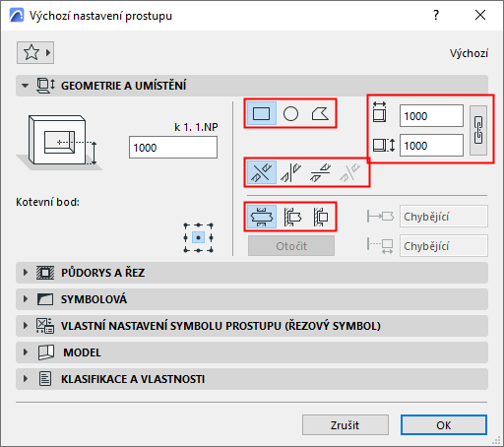This screenshot has height=447, width=504.
Task: Click the cut offset icon beside lower Chybějící
Action: click(380, 246)
